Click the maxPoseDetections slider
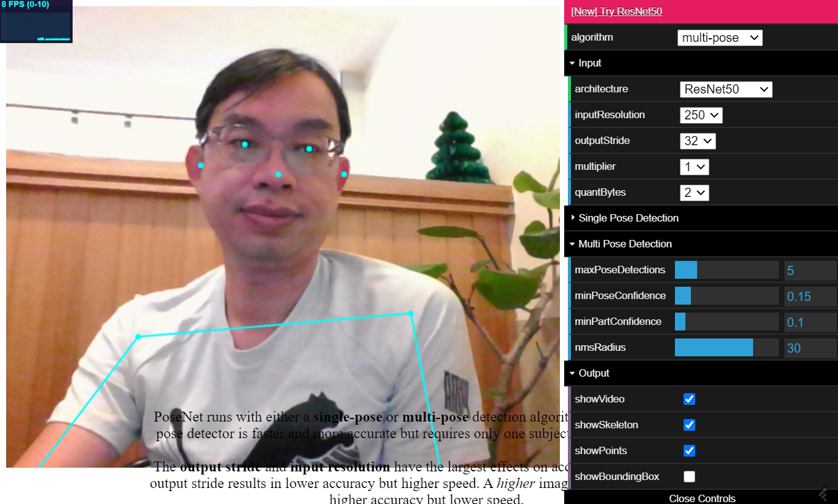 [727, 270]
